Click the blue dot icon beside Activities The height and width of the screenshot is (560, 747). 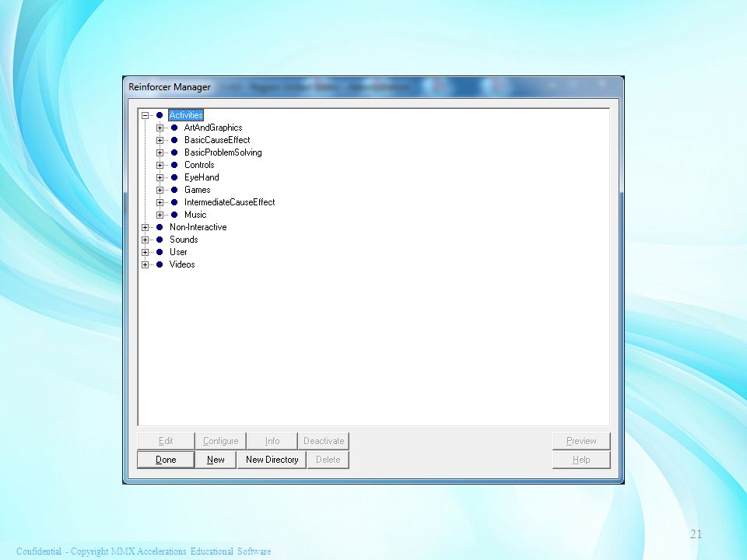tap(160, 115)
